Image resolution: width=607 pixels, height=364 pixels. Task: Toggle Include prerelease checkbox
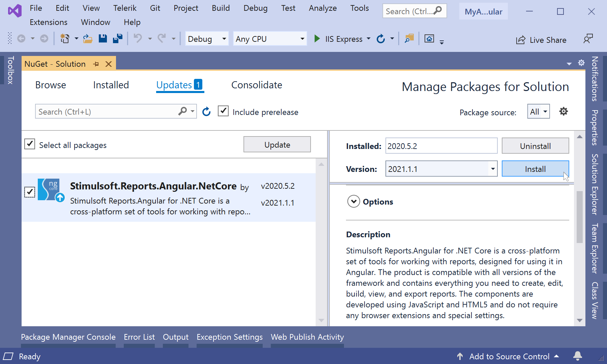[x=223, y=111]
